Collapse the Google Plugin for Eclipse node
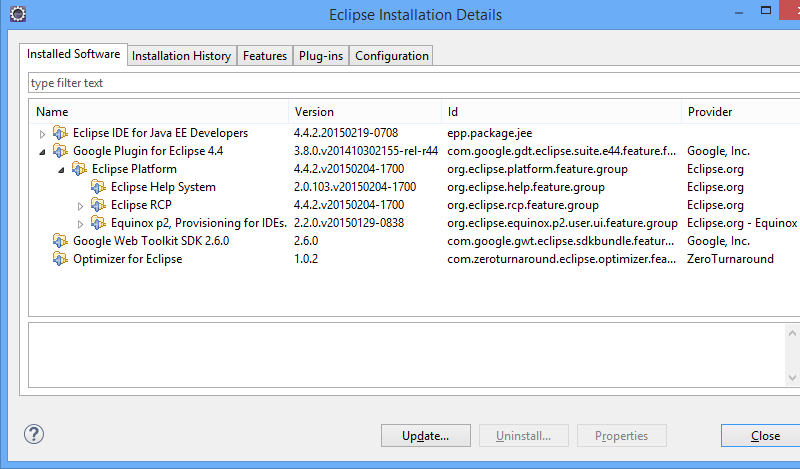The width and height of the screenshot is (800, 469). (42, 151)
